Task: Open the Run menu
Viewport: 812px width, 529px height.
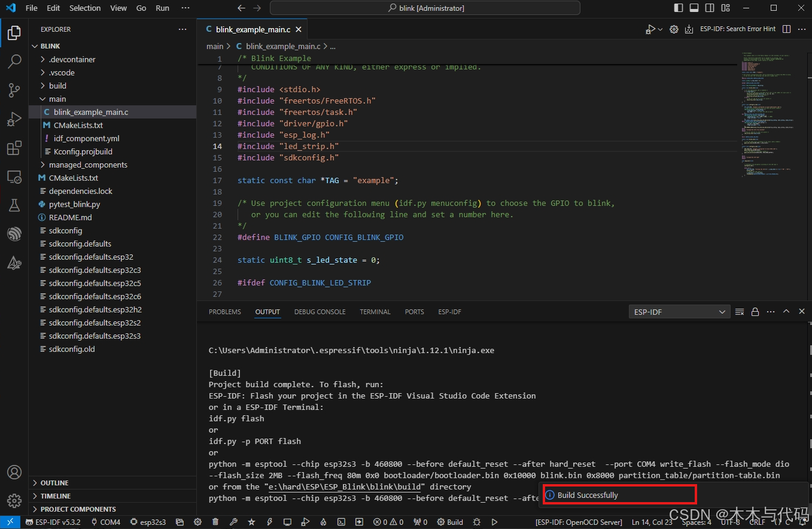Action: tap(162, 8)
